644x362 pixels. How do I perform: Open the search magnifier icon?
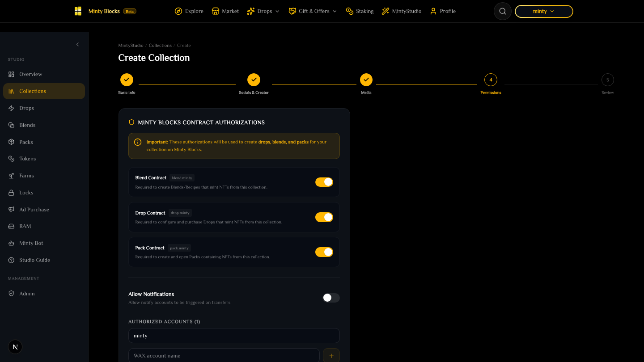click(502, 11)
